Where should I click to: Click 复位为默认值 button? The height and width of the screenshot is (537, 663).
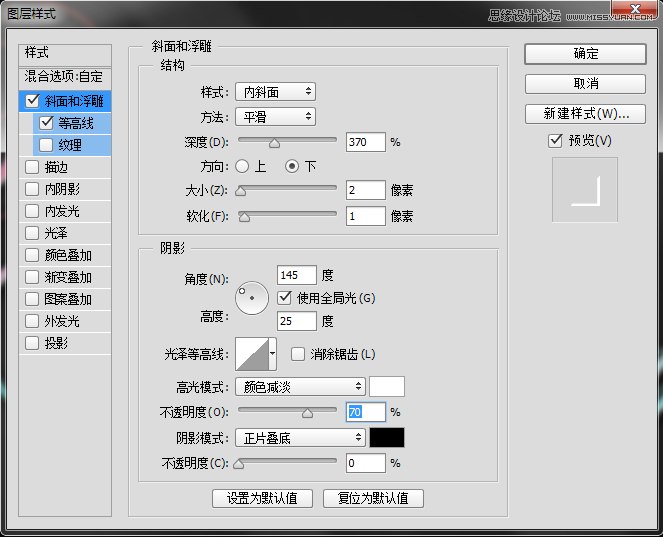coord(373,498)
